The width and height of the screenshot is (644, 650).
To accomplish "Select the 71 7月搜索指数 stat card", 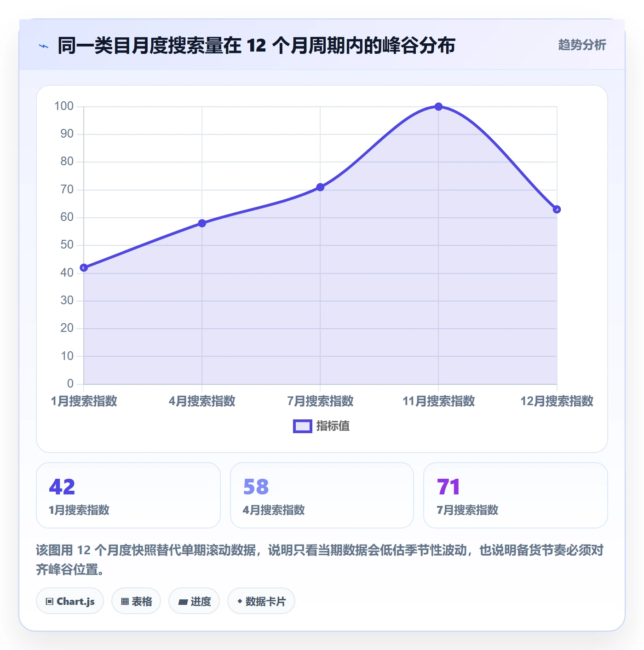I will point(516,495).
